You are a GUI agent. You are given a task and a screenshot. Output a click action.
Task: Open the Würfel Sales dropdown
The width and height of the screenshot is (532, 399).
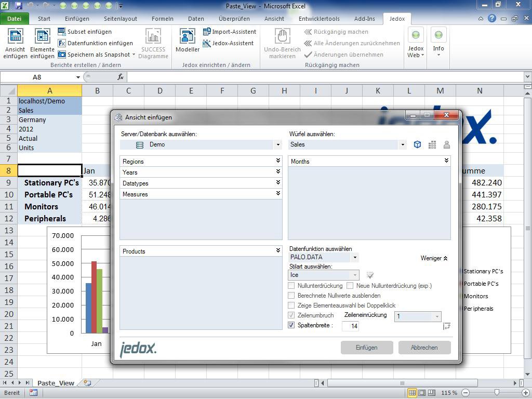pyautogui.click(x=403, y=144)
